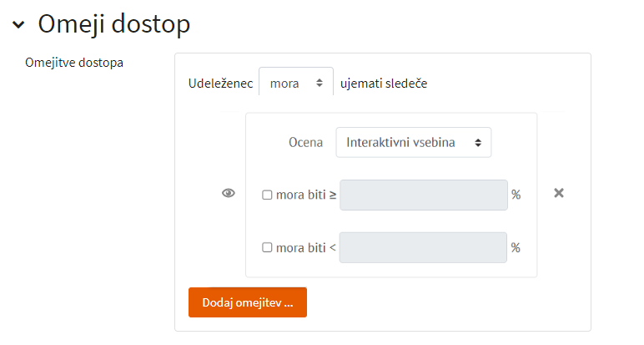Open the 'mora' requirement dropdown
Viewport: 644px width, 345px height.
[295, 83]
